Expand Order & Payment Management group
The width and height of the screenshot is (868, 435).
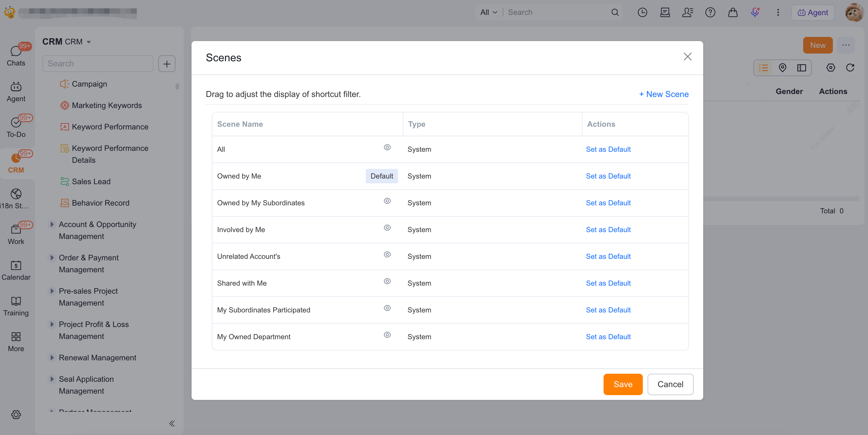click(x=51, y=257)
